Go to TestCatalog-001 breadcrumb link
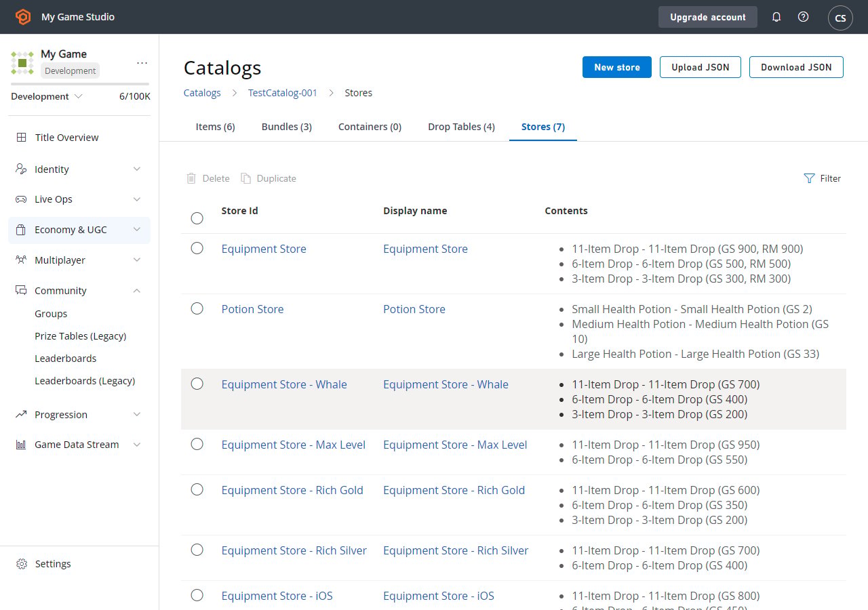868x610 pixels. [x=283, y=93]
